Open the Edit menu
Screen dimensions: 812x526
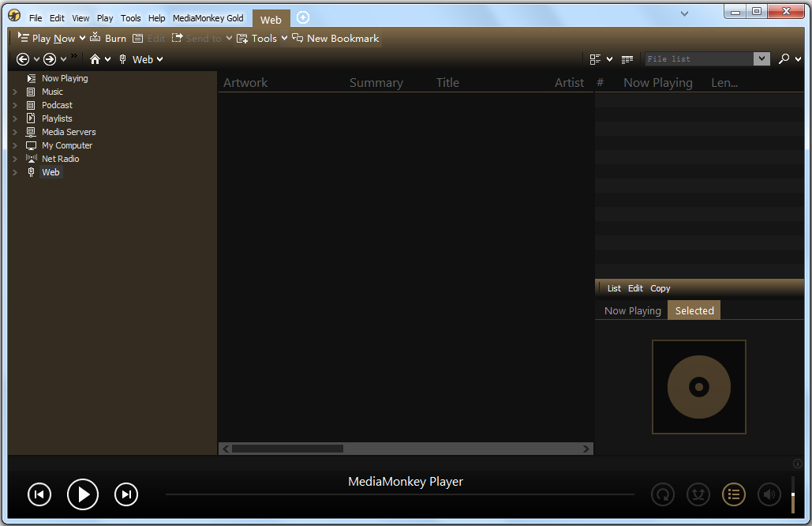click(x=57, y=18)
